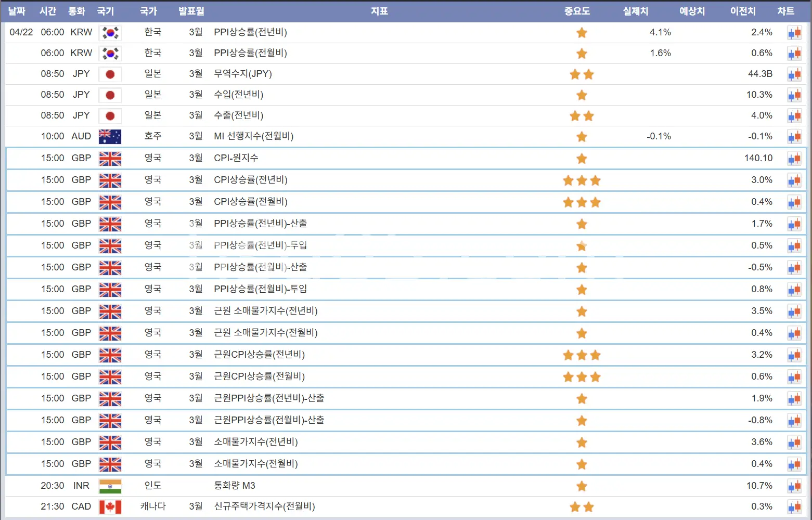Click three-star rating on CPI상승률(전월비) row
Screen dimensions: 812x520
(x=582, y=202)
